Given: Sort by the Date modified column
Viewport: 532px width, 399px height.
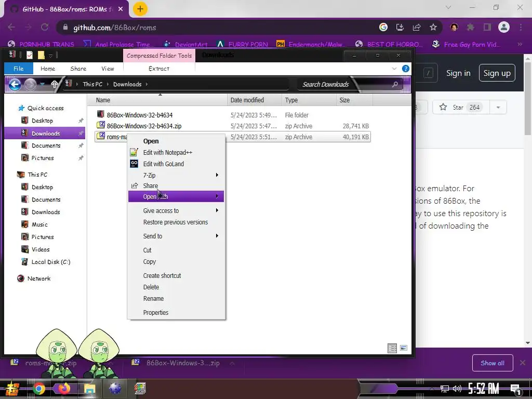Looking at the screenshot, I should click(254, 100).
